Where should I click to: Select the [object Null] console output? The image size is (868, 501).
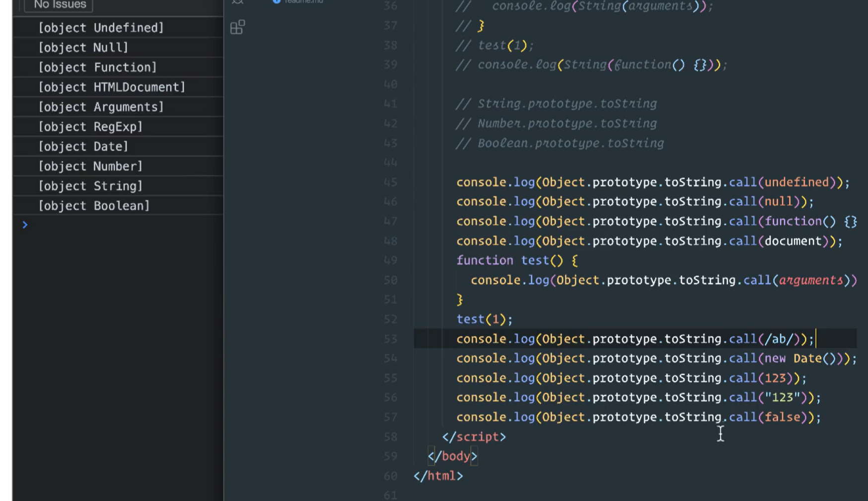pyautogui.click(x=83, y=48)
